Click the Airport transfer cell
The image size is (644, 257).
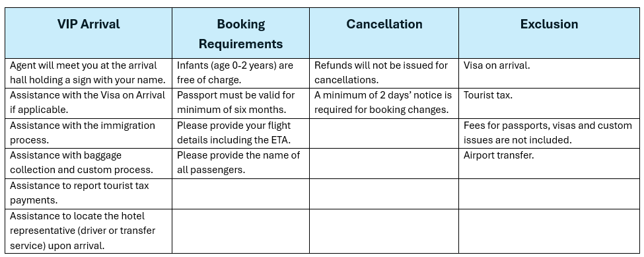coord(549,163)
